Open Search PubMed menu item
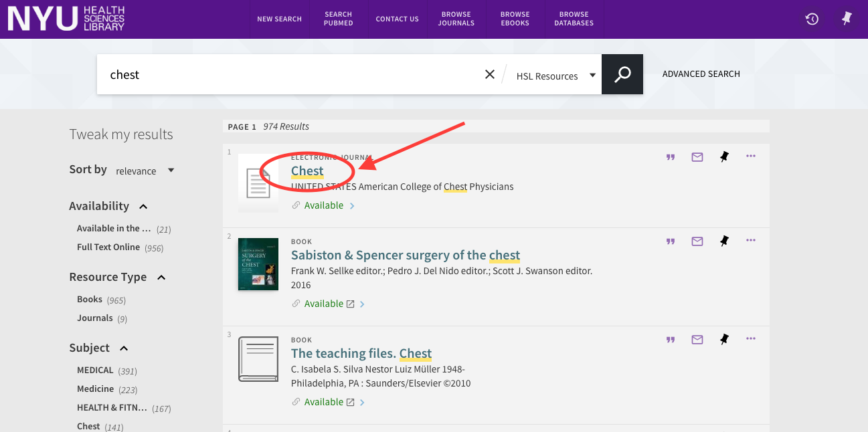Screen dimensions: 868x432 (x=339, y=19)
